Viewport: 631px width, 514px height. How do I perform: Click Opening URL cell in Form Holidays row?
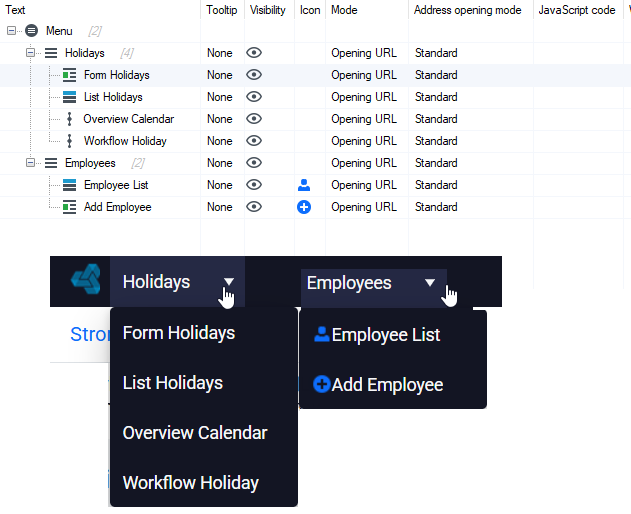pyautogui.click(x=364, y=75)
